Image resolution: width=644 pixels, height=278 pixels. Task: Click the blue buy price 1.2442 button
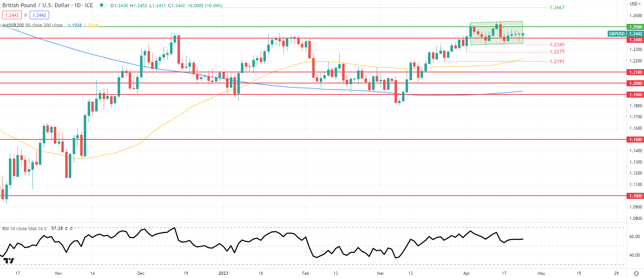(39, 15)
